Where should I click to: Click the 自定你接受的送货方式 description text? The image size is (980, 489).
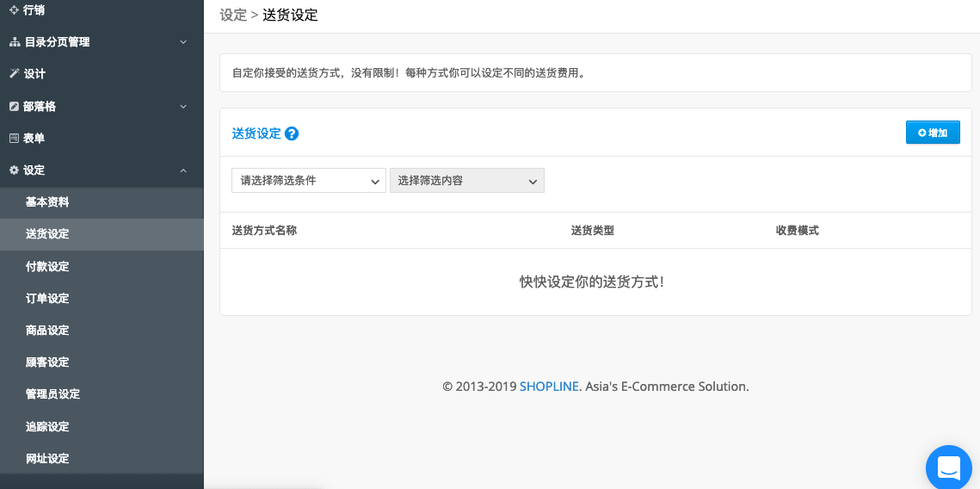coord(408,73)
